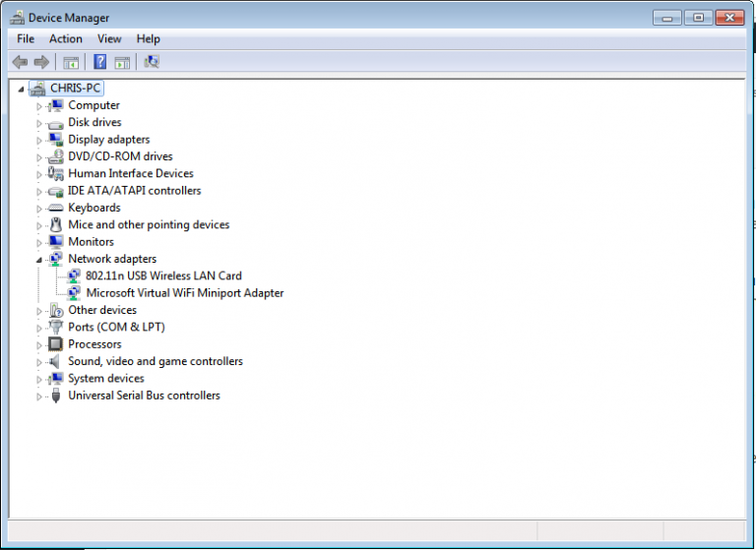
Task: Expand the Disk drives category
Action: 39,123
